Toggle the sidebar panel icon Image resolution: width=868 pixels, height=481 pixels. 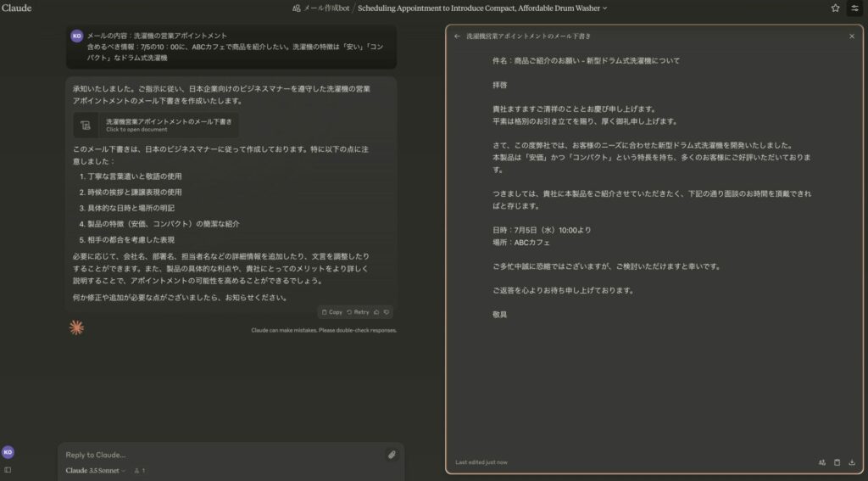click(8, 470)
